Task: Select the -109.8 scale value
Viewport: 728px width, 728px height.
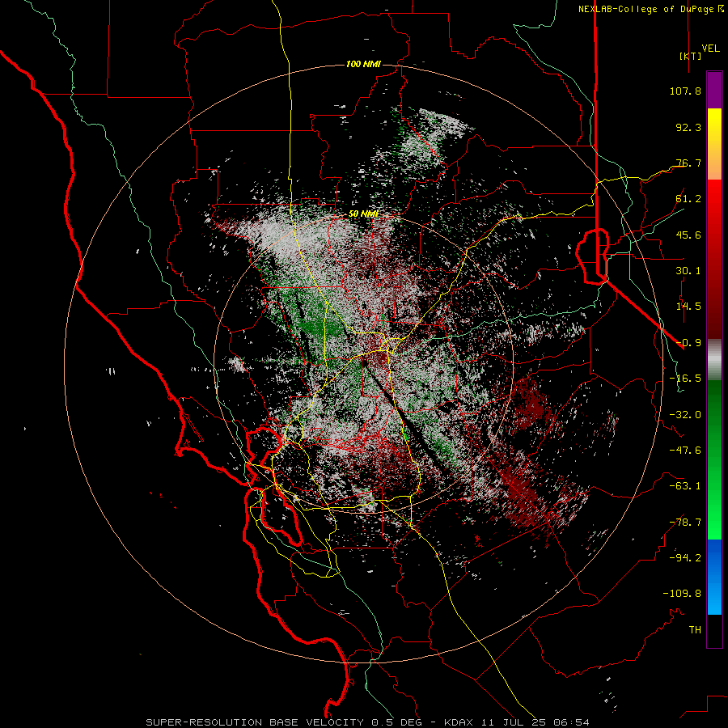Action: point(682,594)
